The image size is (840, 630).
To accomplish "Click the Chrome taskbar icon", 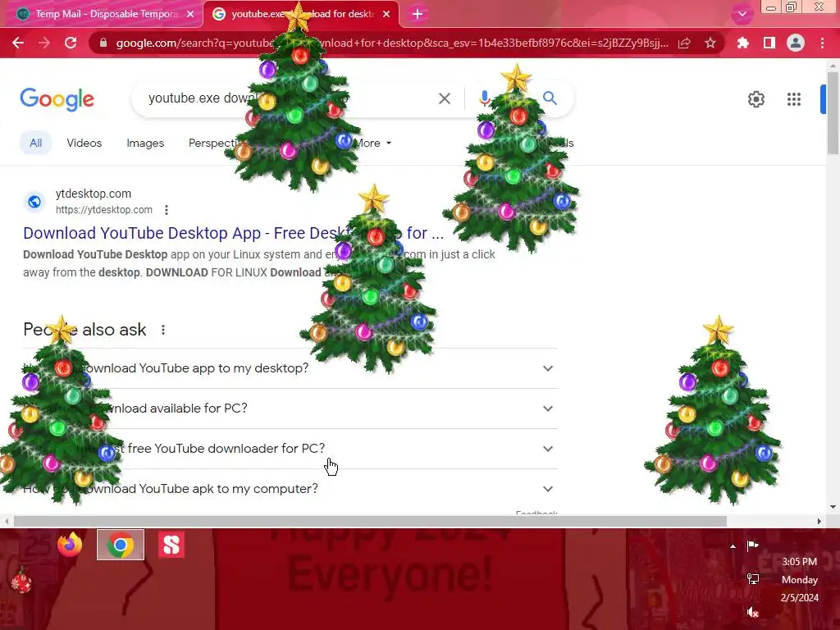I will [x=121, y=545].
